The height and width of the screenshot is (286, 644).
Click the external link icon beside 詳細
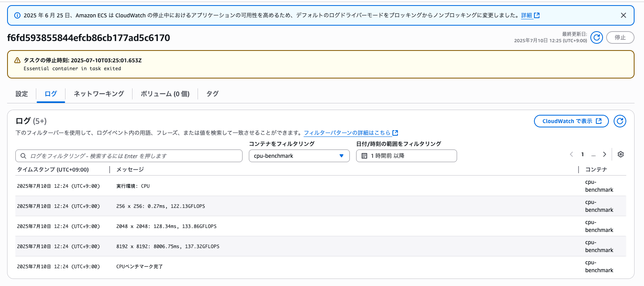pyautogui.click(x=537, y=15)
